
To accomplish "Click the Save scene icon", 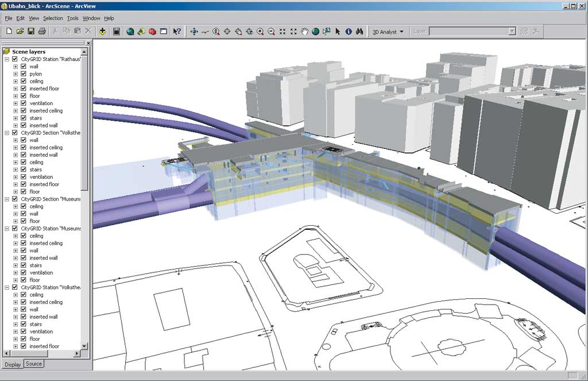I will 31,32.
